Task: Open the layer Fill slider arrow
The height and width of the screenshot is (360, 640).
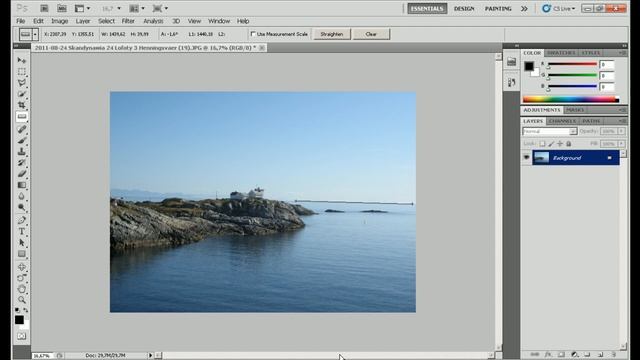Action: [x=621, y=144]
